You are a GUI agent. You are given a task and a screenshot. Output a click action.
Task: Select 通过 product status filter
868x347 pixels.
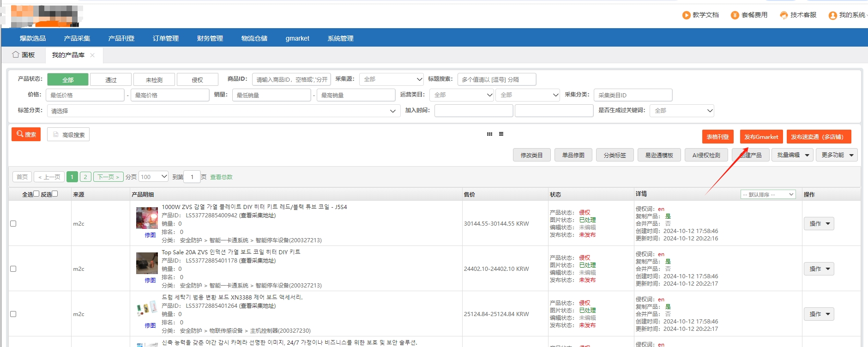click(x=111, y=79)
